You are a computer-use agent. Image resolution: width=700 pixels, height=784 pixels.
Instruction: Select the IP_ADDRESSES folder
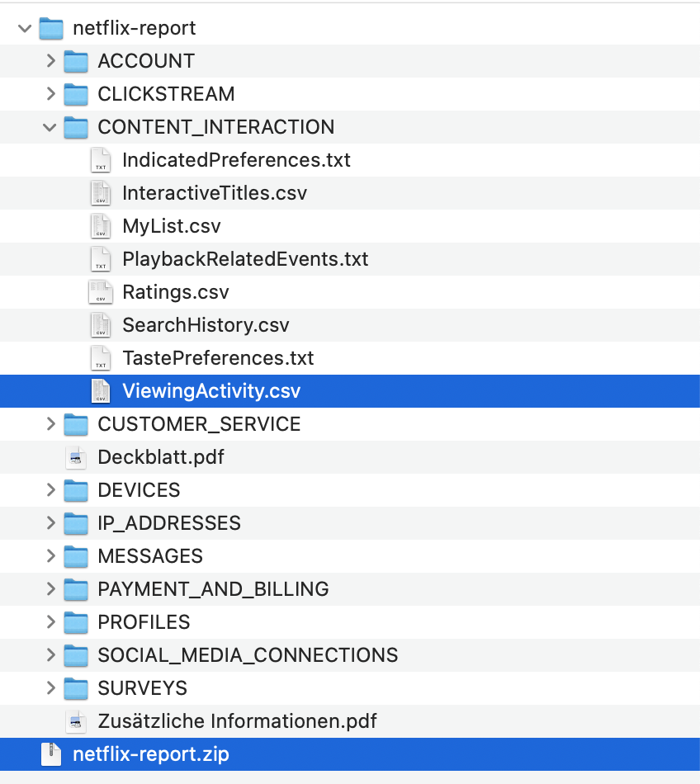click(169, 523)
